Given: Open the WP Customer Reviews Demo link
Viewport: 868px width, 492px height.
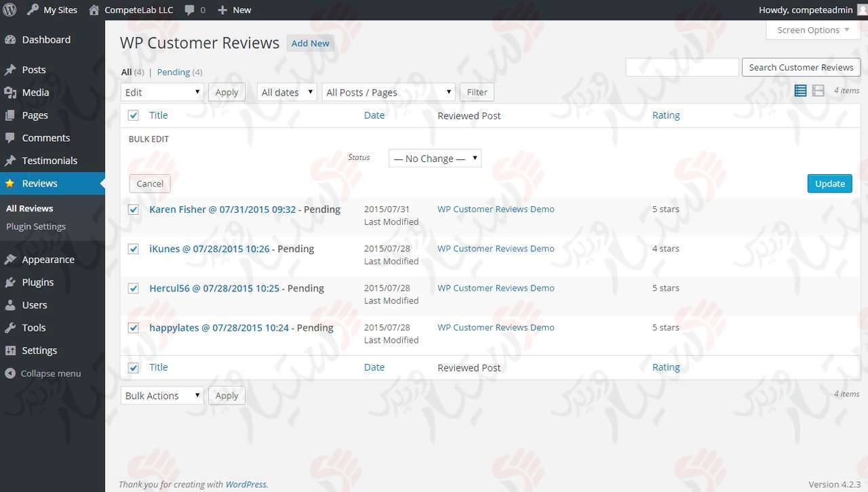Looking at the screenshot, I should pos(496,209).
